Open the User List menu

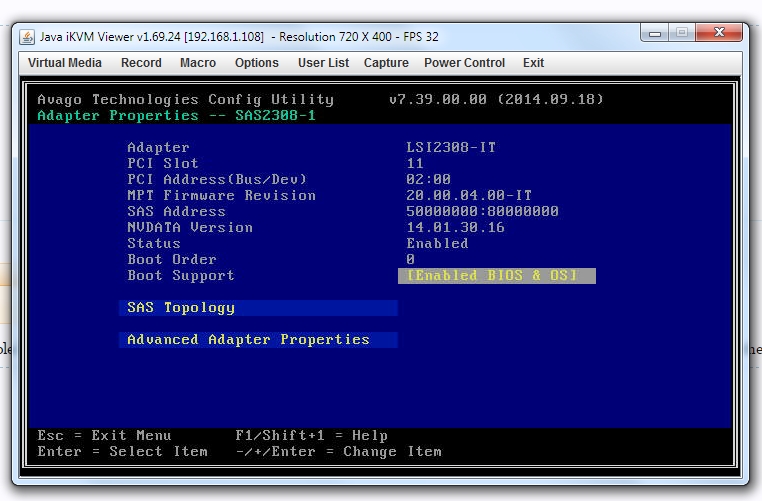323,63
